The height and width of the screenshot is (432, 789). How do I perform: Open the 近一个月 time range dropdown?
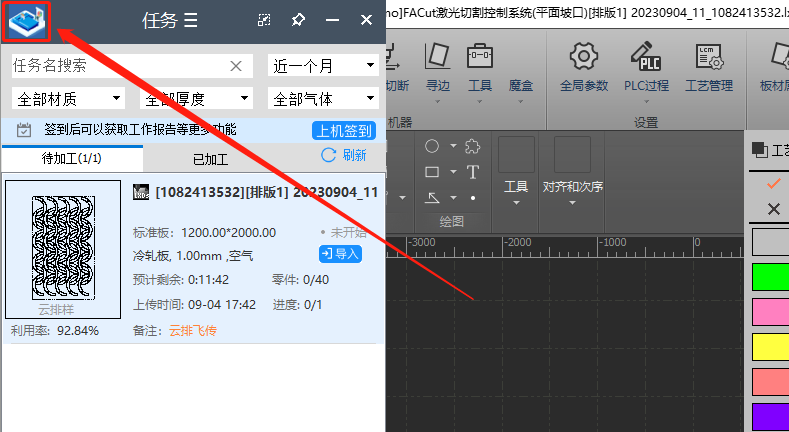[x=324, y=66]
